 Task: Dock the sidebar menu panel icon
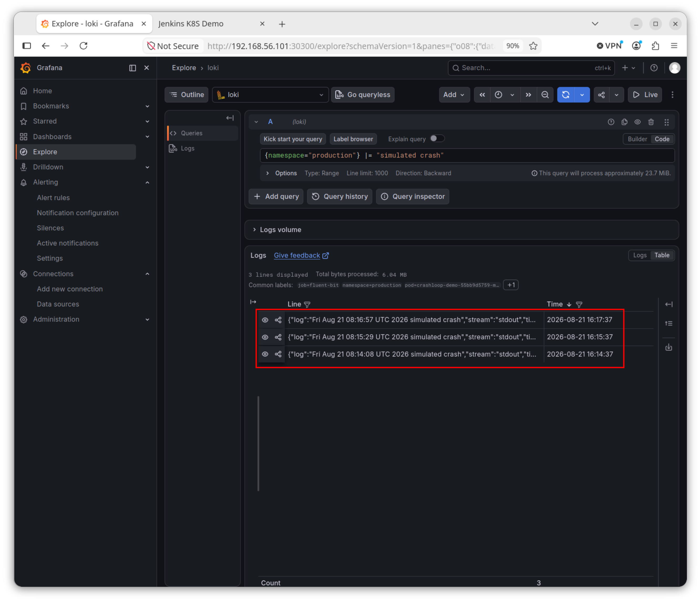(x=132, y=68)
